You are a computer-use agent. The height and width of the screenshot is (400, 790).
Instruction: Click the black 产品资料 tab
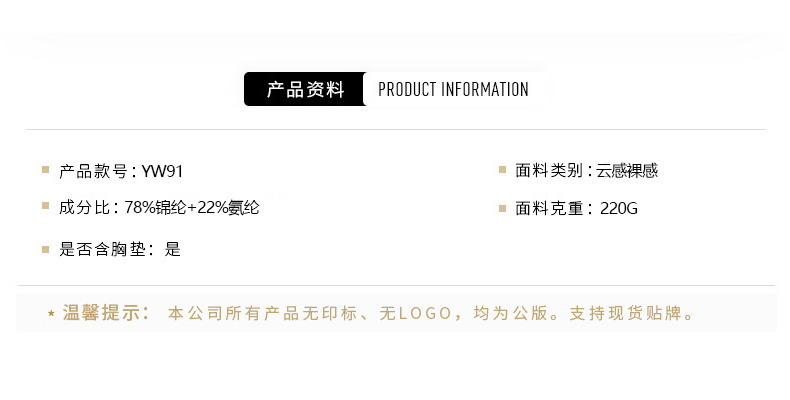305,90
